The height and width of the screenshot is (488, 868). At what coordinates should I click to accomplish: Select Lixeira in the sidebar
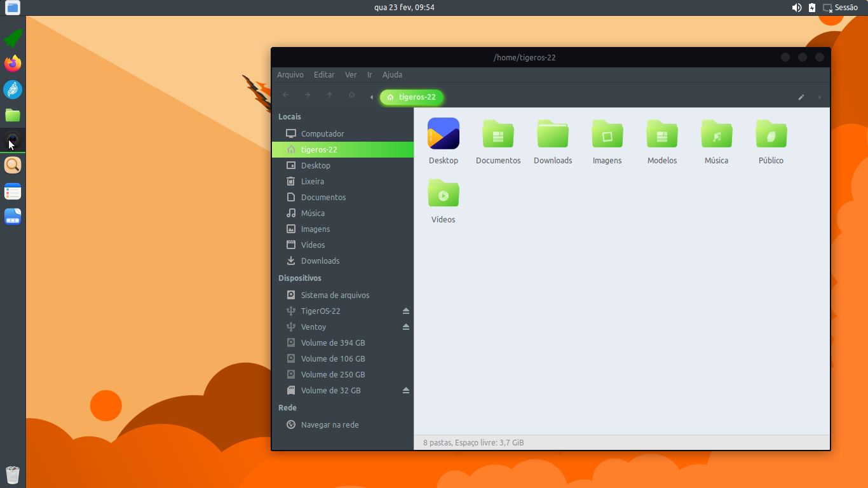pos(342,181)
